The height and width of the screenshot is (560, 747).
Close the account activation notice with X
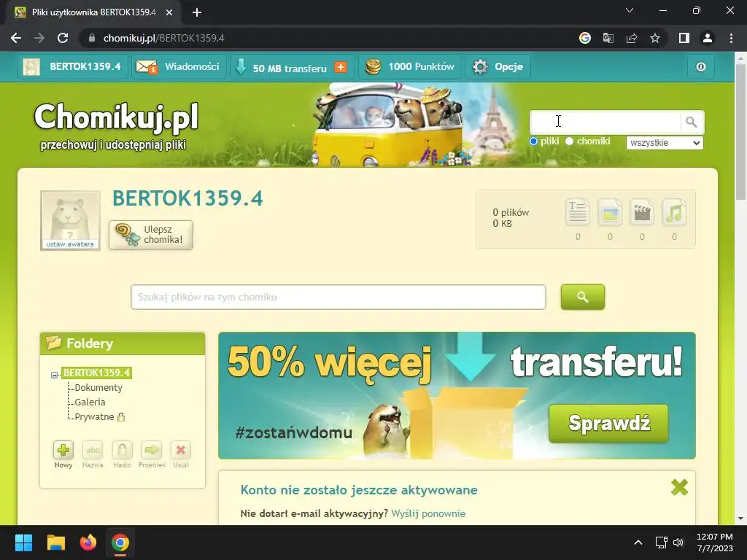coord(679,487)
